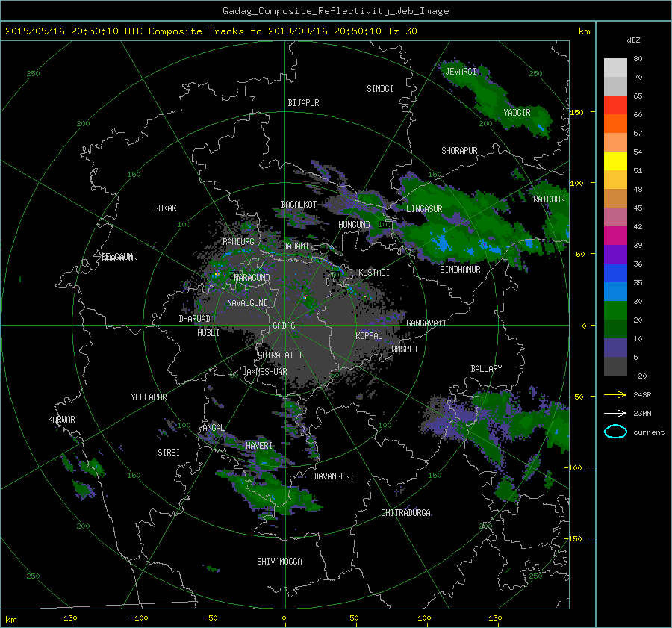672x628 pixels.
Task: Click the SHORAPUR city label
Action: (x=459, y=151)
